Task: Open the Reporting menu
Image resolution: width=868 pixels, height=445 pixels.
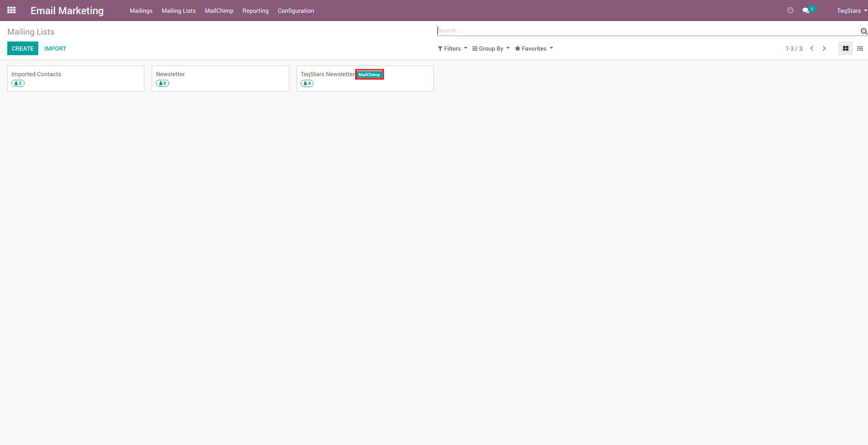Action: [255, 10]
